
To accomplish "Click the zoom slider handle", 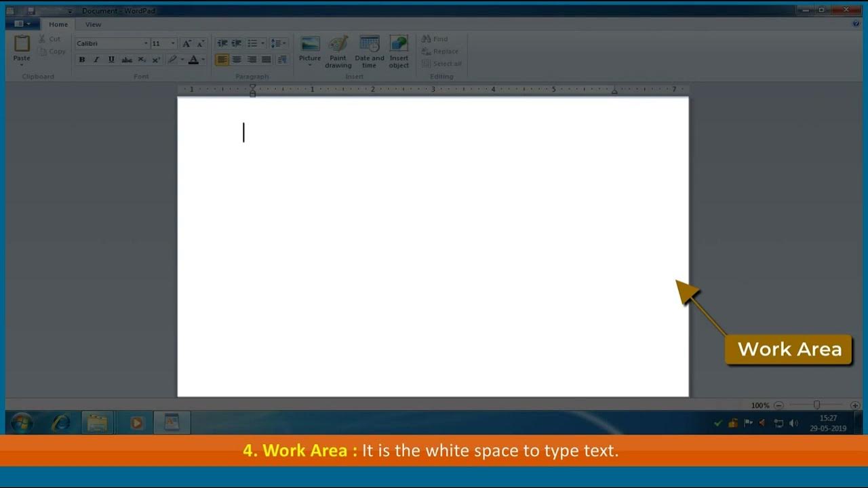I will coord(816,405).
